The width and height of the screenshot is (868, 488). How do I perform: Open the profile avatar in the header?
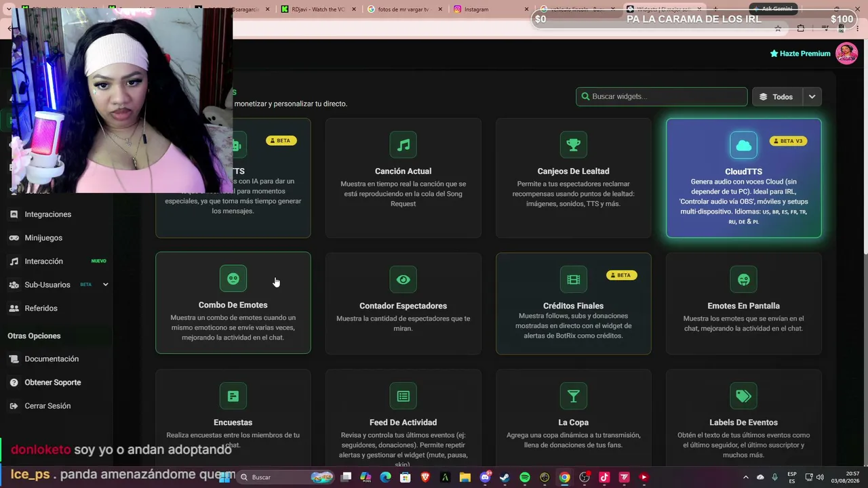pyautogui.click(x=847, y=54)
